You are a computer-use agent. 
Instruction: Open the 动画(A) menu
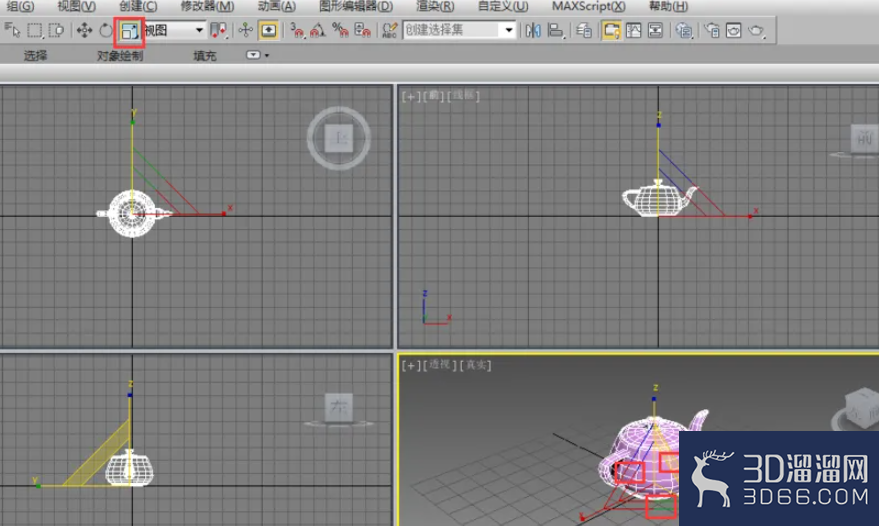click(276, 6)
